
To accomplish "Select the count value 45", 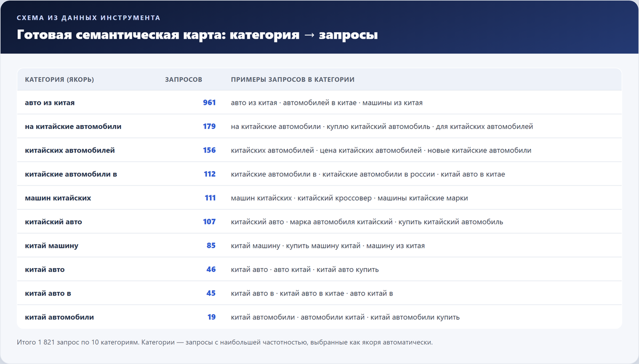I will tap(211, 293).
